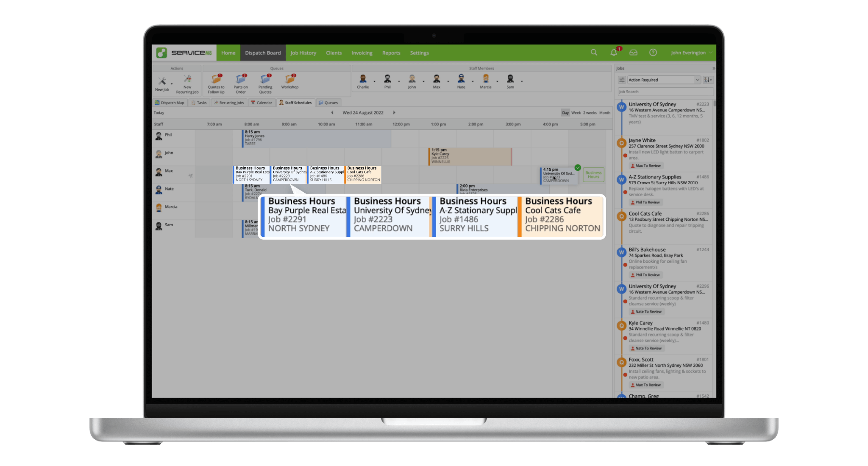The image size is (868, 466).
Task: Click the search icon in the top bar
Action: [594, 53]
